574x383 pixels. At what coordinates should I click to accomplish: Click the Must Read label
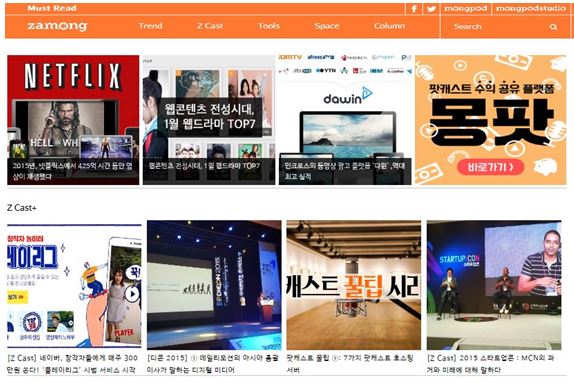pos(52,8)
